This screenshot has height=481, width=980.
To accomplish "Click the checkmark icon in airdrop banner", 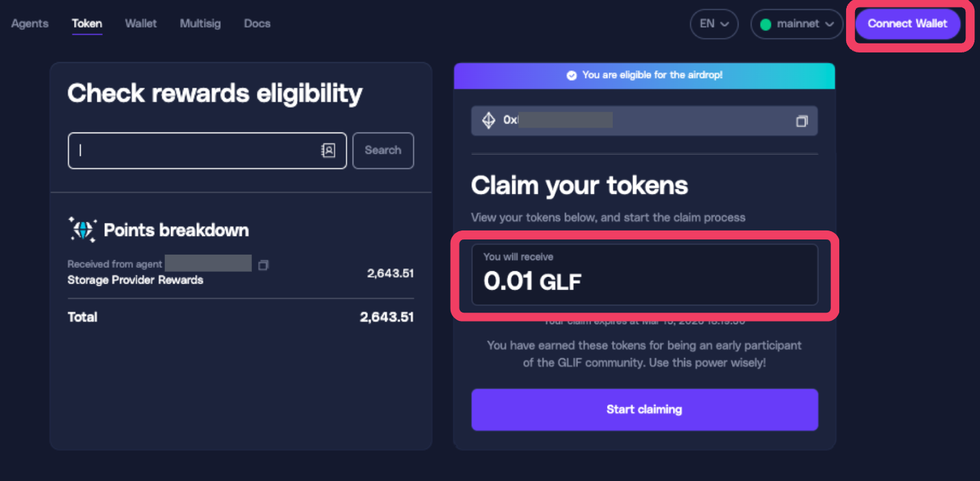I will 571,75.
